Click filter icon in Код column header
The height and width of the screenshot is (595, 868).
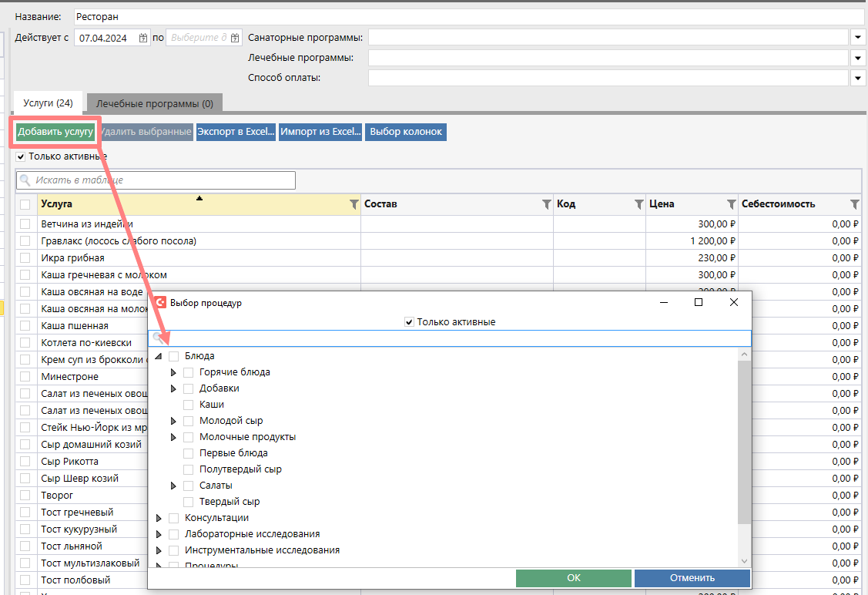(x=638, y=204)
